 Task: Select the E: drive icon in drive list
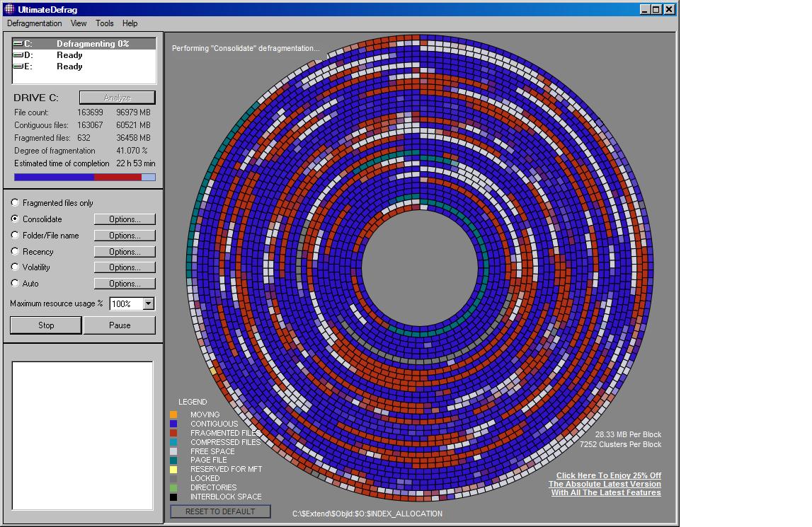18,66
